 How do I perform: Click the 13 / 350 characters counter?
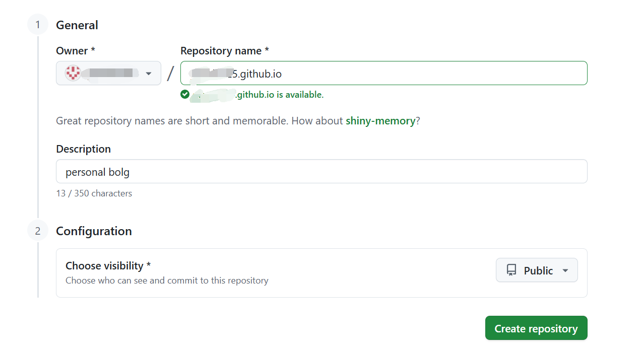[94, 193]
